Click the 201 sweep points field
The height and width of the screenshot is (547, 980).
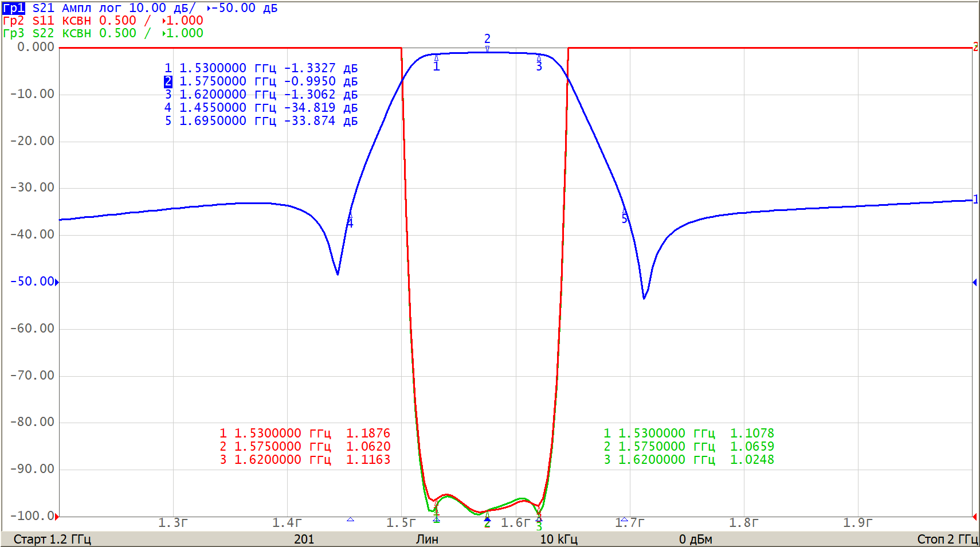(x=304, y=539)
